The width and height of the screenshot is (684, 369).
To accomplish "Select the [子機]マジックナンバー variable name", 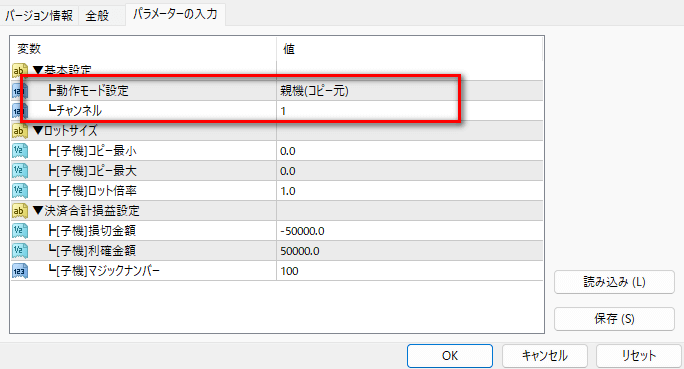I will (104, 271).
